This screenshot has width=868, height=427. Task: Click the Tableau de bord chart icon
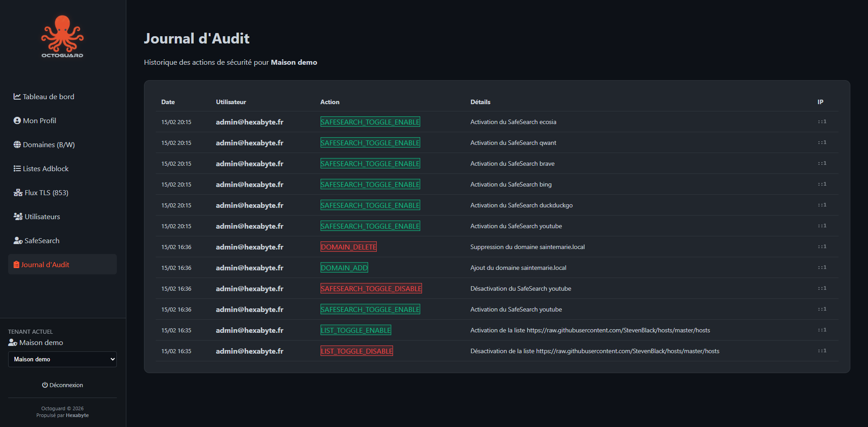(17, 96)
